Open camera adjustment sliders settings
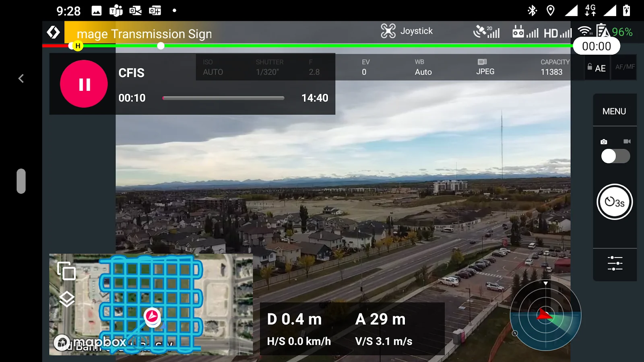644x362 pixels. click(615, 263)
